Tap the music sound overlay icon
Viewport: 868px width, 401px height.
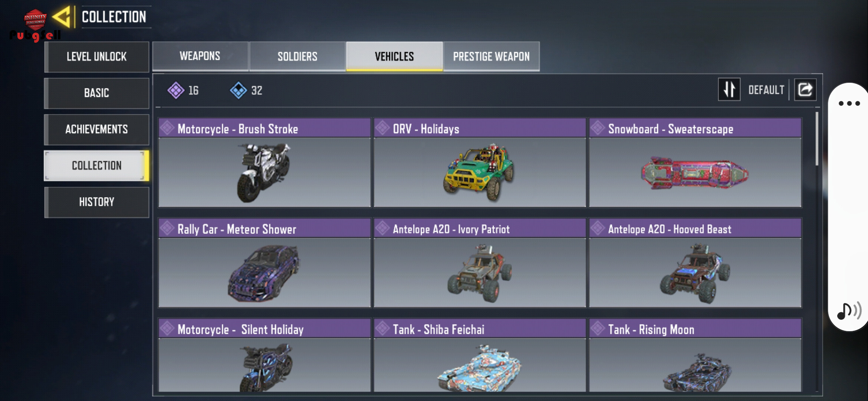[x=849, y=310]
